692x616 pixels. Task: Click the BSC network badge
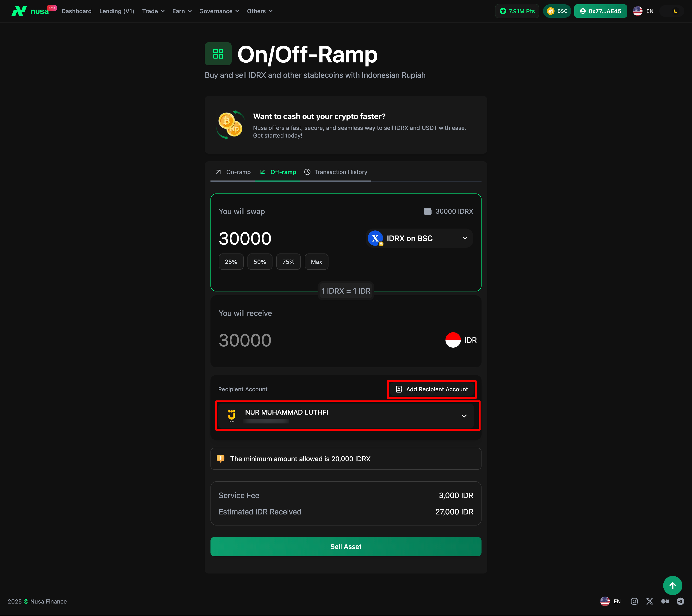coord(557,11)
